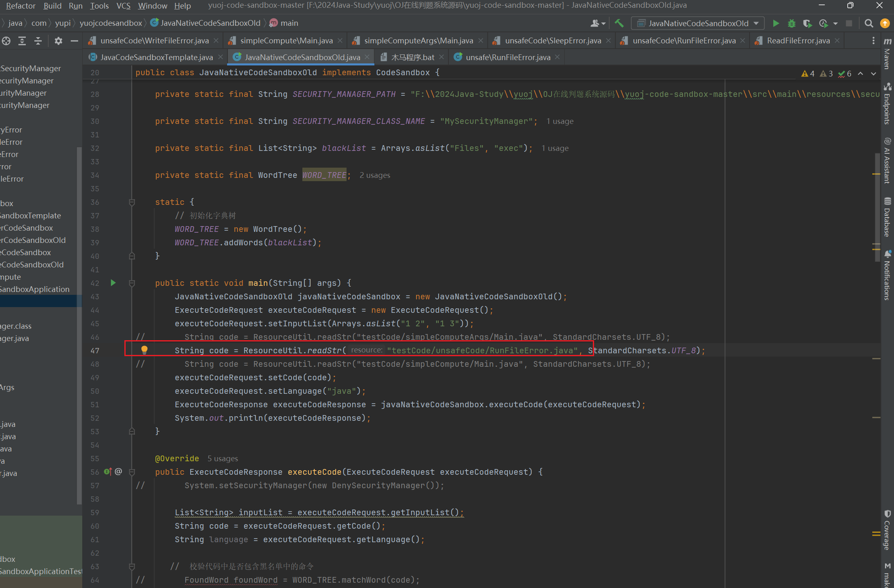894x588 pixels.
Task: Open the AI Assistant tool window
Action: pyautogui.click(x=887, y=160)
